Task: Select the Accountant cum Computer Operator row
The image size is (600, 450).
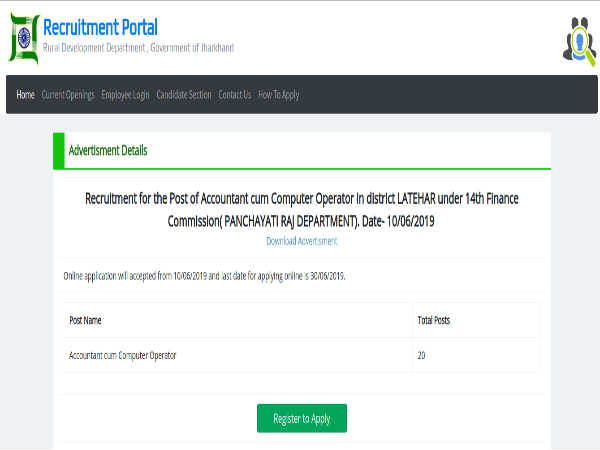Action: 128,355
